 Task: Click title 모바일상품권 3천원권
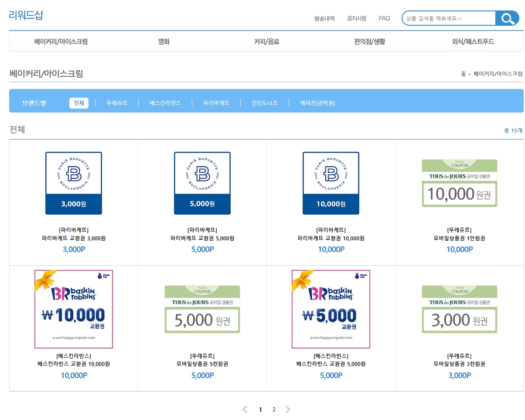click(x=460, y=364)
